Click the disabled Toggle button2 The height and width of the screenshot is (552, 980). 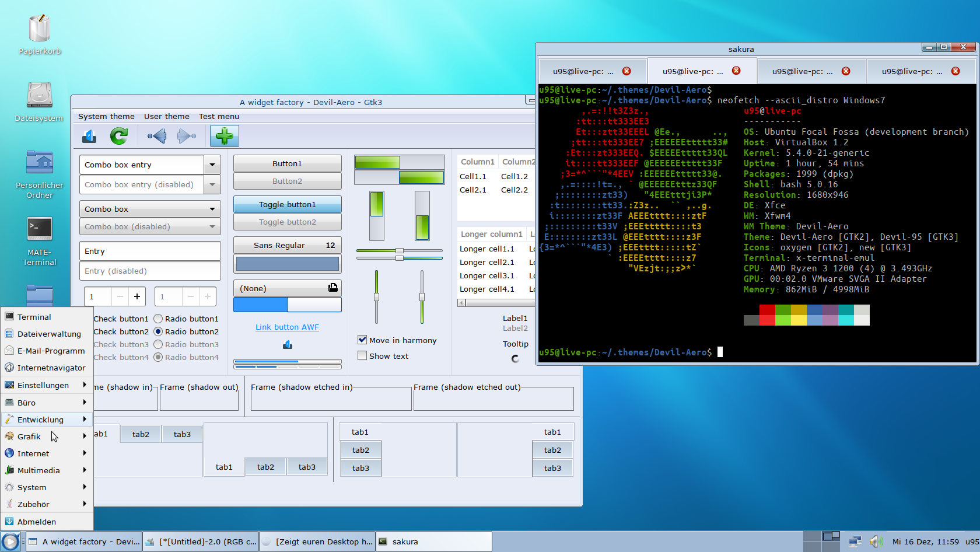point(288,222)
